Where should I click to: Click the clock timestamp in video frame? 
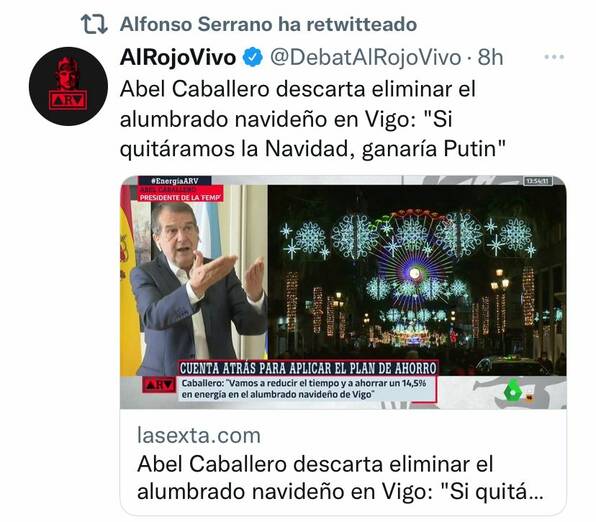tap(538, 181)
